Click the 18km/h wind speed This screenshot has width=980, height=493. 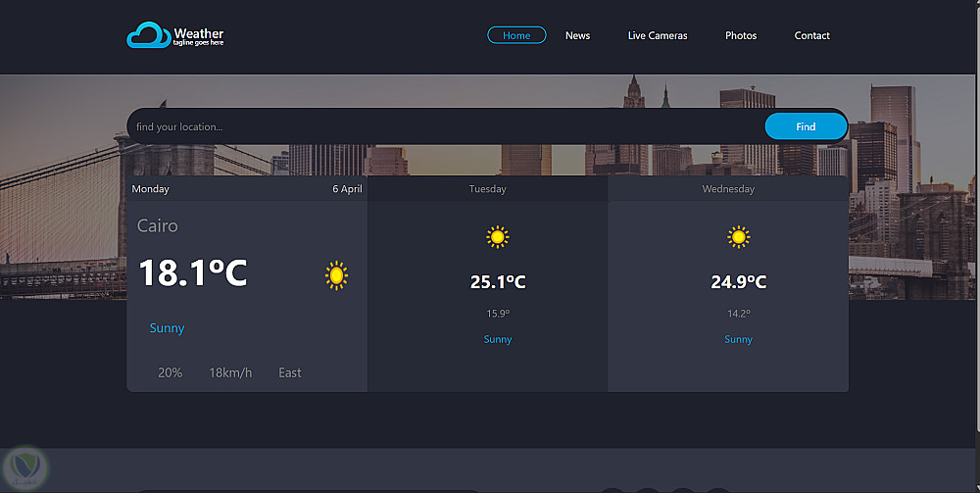click(230, 372)
